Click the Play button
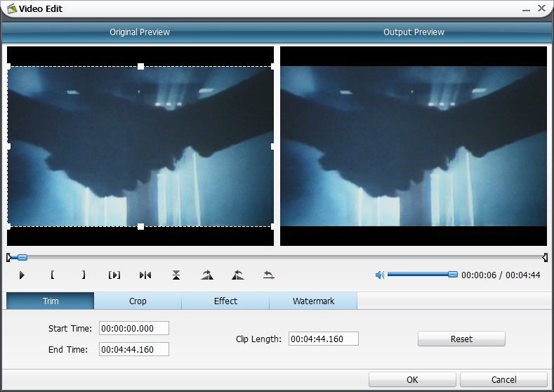Image resolution: width=554 pixels, height=392 pixels. pos(22,275)
